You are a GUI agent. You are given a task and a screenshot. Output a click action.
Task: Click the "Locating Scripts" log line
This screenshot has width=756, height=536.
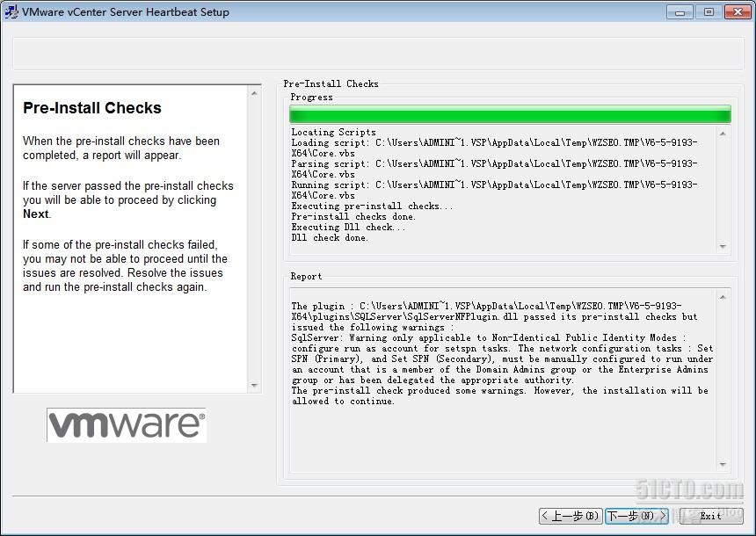(x=334, y=132)
